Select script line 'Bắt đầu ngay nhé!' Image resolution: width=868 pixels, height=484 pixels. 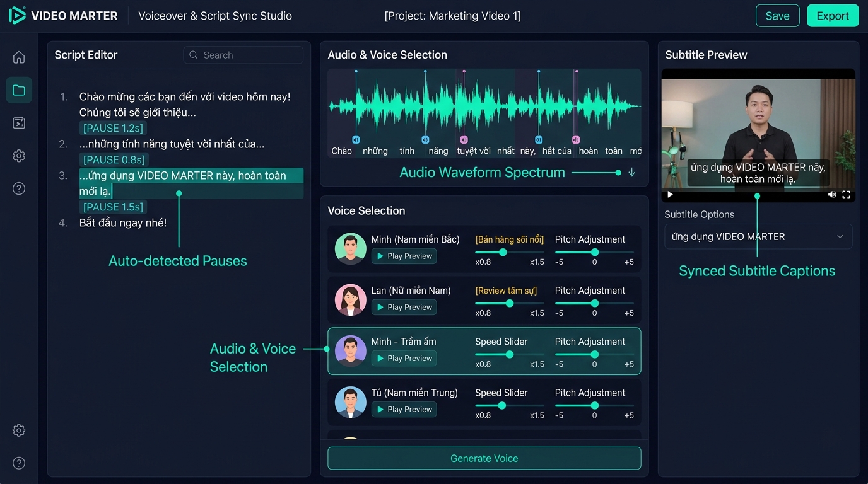click(x=123, y=222)
